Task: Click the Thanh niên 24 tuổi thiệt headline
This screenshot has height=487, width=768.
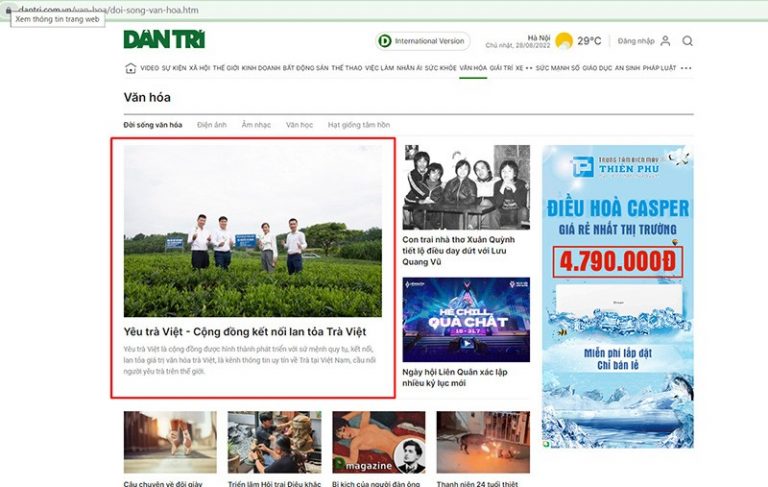Action: click(477, 484)
